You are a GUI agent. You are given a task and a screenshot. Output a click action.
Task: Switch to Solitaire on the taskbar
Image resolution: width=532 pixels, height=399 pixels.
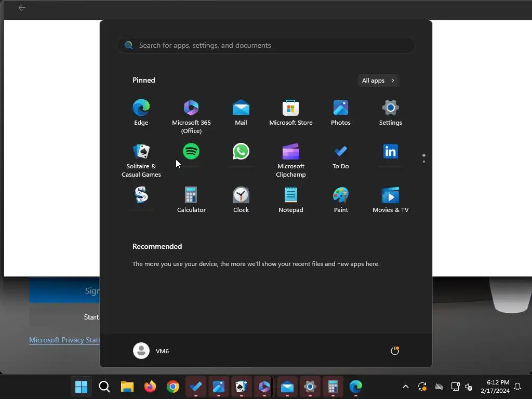pos(241,387)
